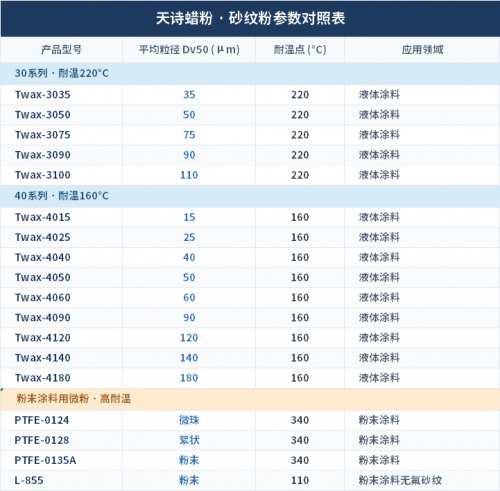Select 粉末 in the L-855 row
Screen dimensions: 500x491
[x=189, y=480]
